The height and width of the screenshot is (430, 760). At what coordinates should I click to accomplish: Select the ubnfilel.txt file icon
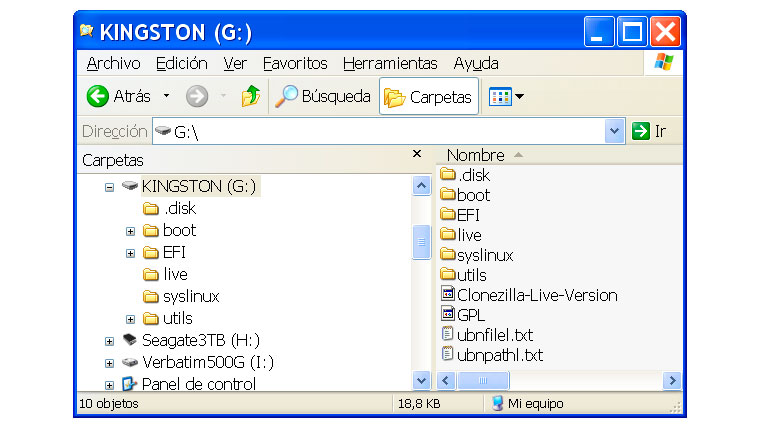point(448,334)
